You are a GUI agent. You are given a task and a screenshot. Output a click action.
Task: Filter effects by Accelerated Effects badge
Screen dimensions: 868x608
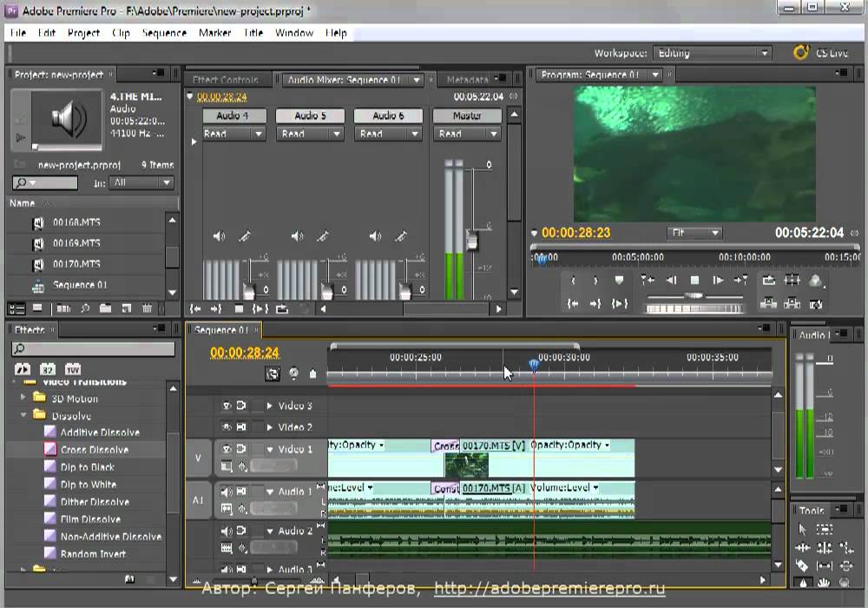[x=23, y=369]
